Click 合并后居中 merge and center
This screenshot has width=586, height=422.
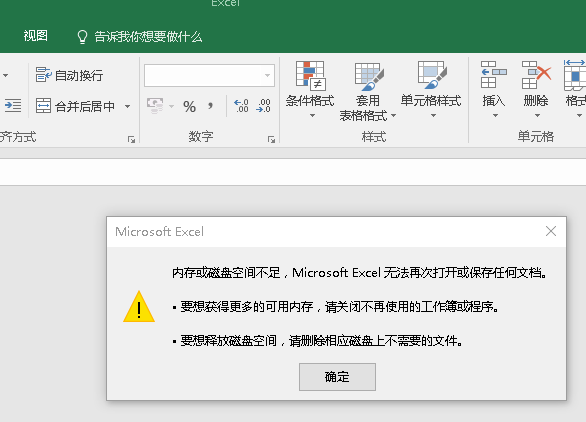(x=75, y=107)
